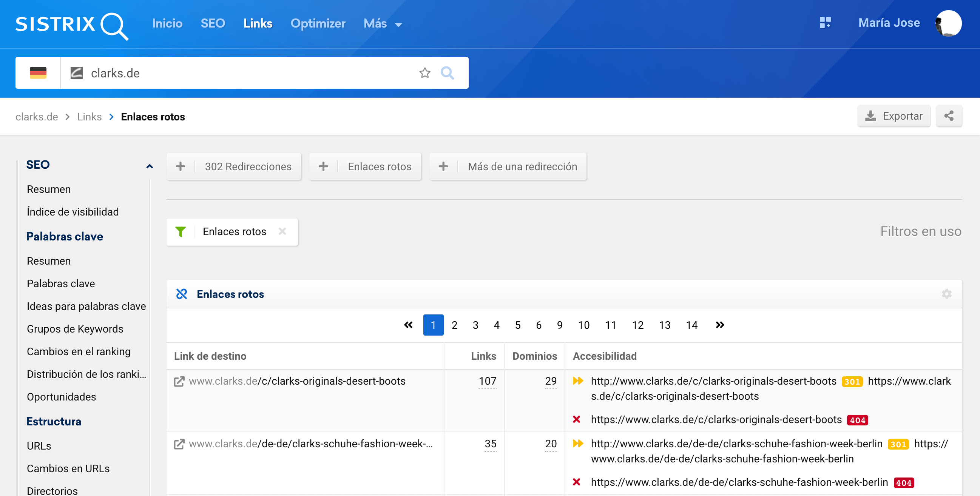Screen dimensions: 980x496
Task: Go to last page double-arrow
Action: coord(719,325)
